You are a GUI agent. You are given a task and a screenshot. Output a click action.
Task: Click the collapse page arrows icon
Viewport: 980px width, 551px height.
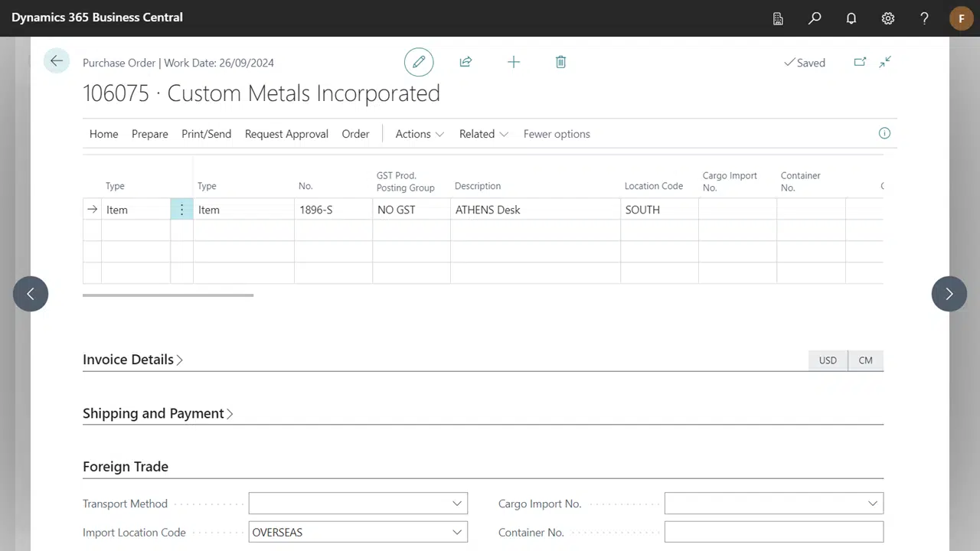tap(885, 62)
